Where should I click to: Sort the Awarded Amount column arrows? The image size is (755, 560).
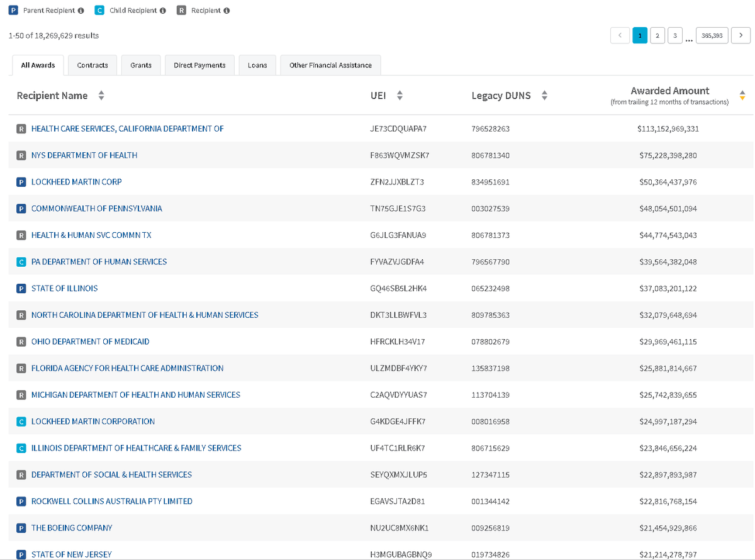click(x=742, y=96)
